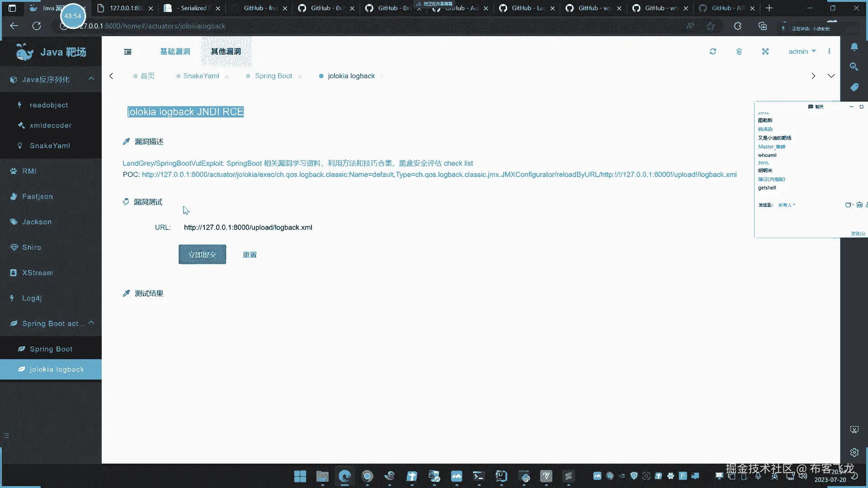Viewport: 868px width, 488px height.
Task: Toggle fullscreen with the expand icon
Action: [765, 52]
